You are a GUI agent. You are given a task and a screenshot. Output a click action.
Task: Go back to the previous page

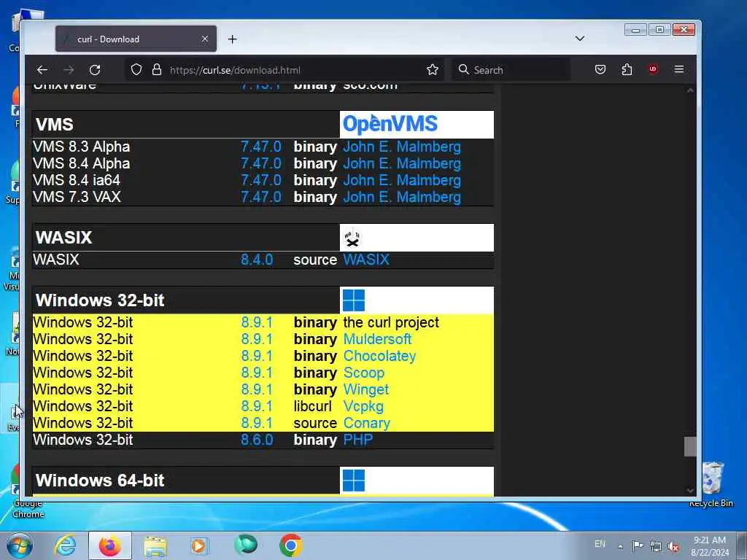coord(42,70)
